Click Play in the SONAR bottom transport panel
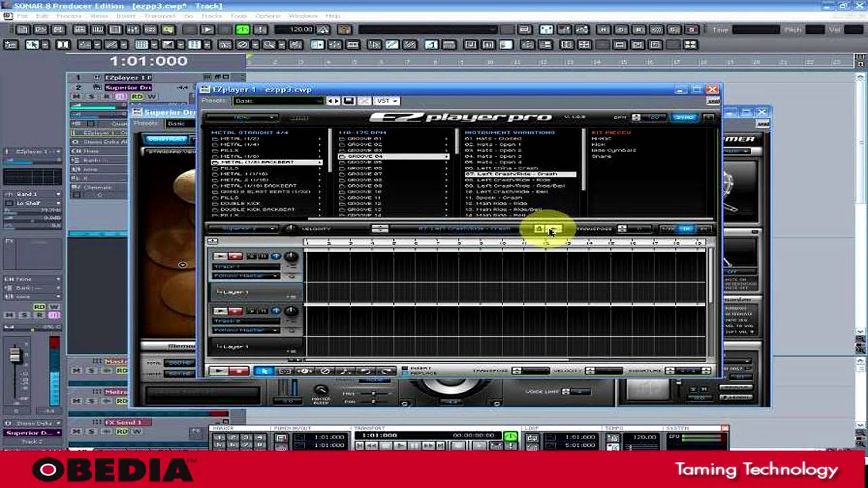Viewport: 868px width, 488px height. [400, 445]
